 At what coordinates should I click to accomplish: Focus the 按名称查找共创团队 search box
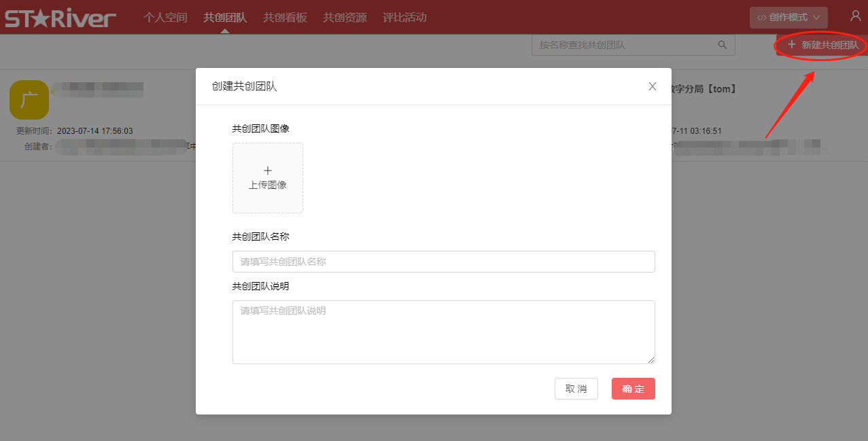click(625, 45)
